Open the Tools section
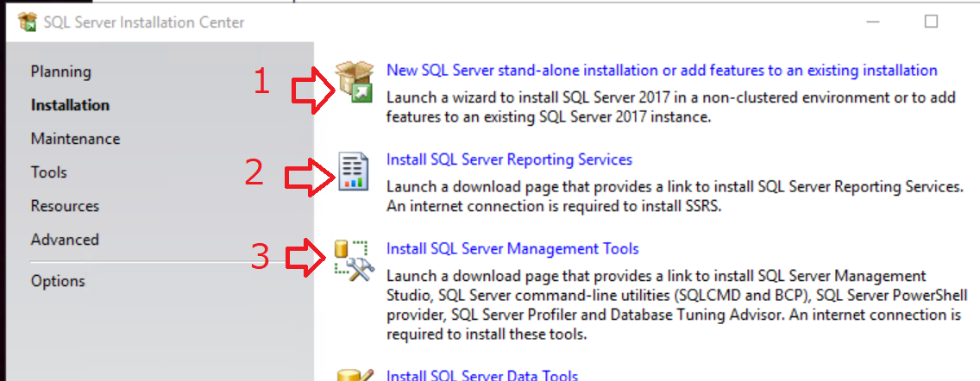Viewport: 980px width, 381px height. click(x=49, y=172)
